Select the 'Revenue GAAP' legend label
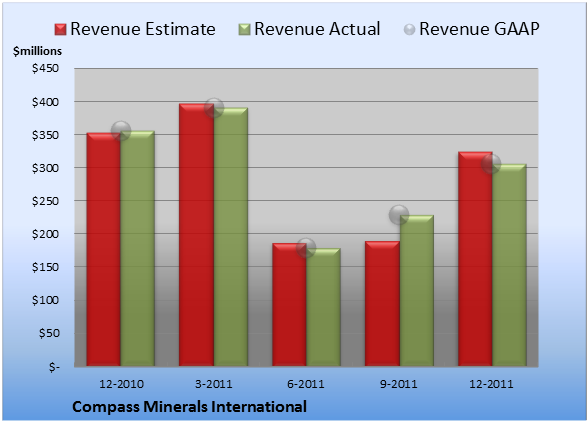The width and height of the screenshot is (588, 422). (x=479, y=29)
